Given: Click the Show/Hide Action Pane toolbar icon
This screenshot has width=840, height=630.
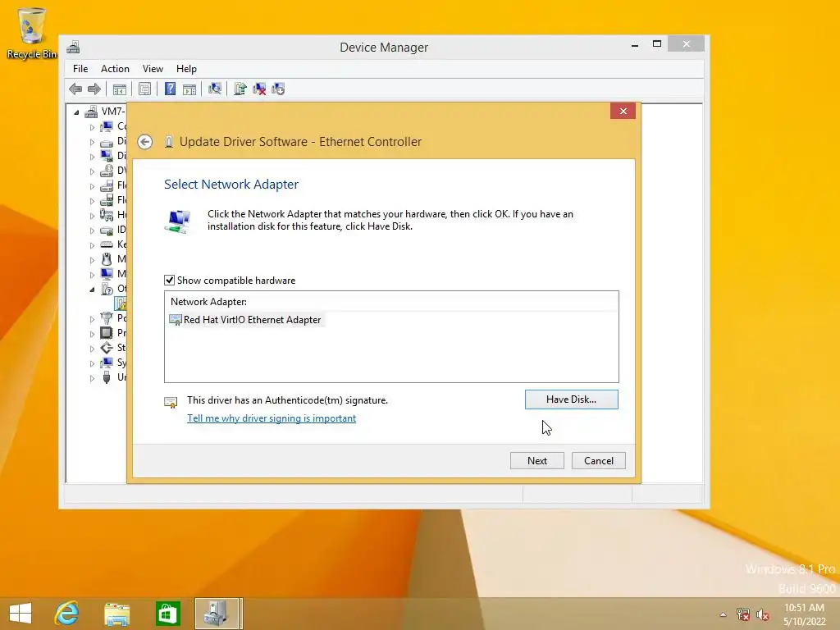Looking at the screenshot, I should [189, 89].
